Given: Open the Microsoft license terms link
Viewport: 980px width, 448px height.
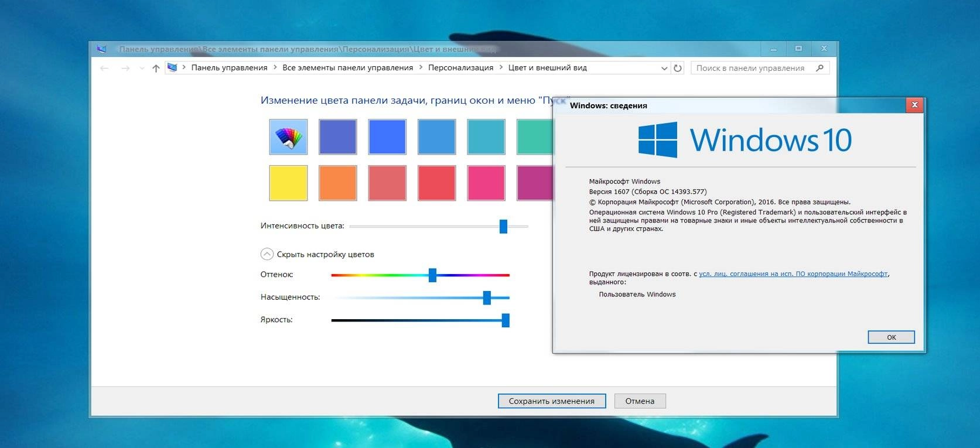Looking at the screenshot, I should coord(793,273).
